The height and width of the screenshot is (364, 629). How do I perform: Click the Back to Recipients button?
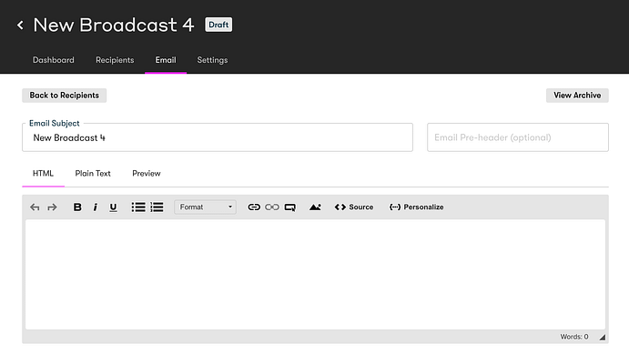[64, 95]
